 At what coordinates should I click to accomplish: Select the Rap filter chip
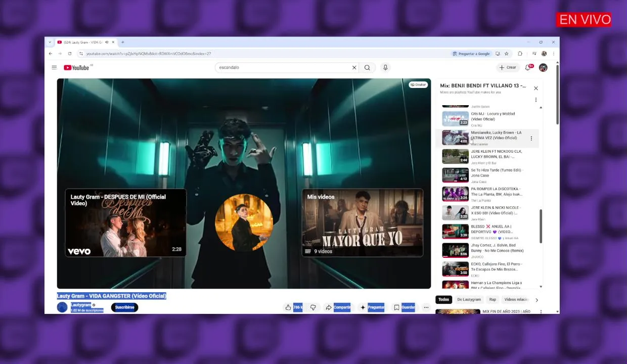pos(492,300)
